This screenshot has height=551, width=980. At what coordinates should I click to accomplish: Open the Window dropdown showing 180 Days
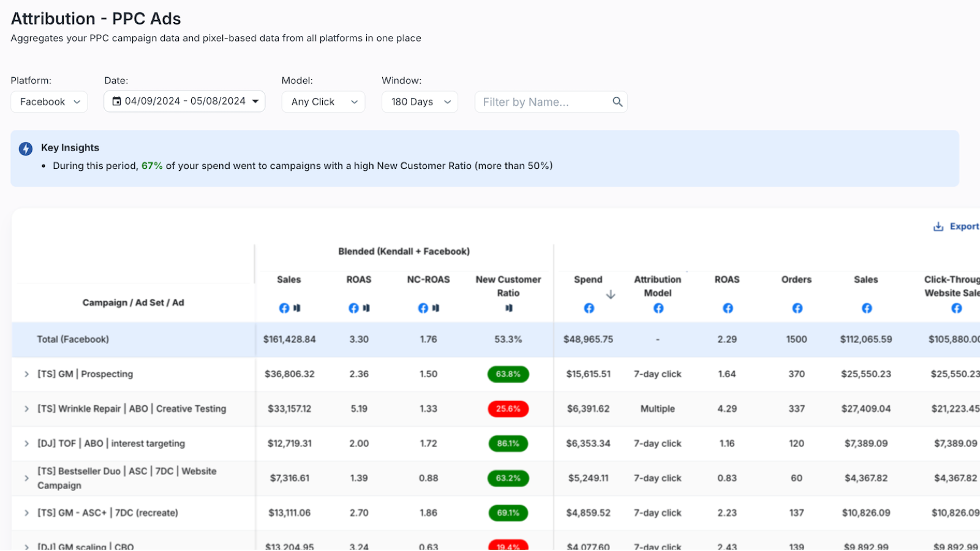pos(420,102)
